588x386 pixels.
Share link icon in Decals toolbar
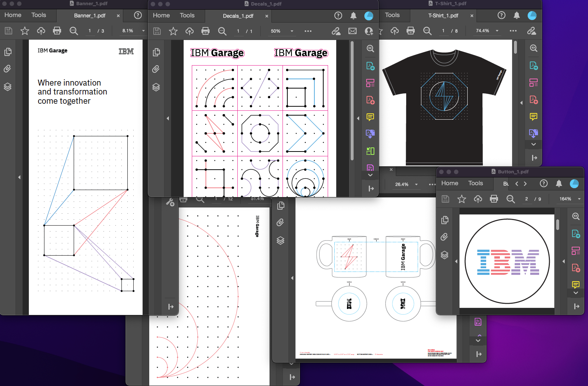pyautogui.click(x=336, y=31)
